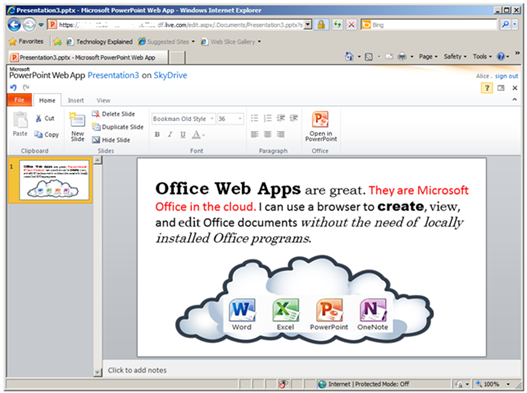Apply bulleted list formatting
This screenshot has width=527, height=393.
pyautogui.click(x=254, y=118)
